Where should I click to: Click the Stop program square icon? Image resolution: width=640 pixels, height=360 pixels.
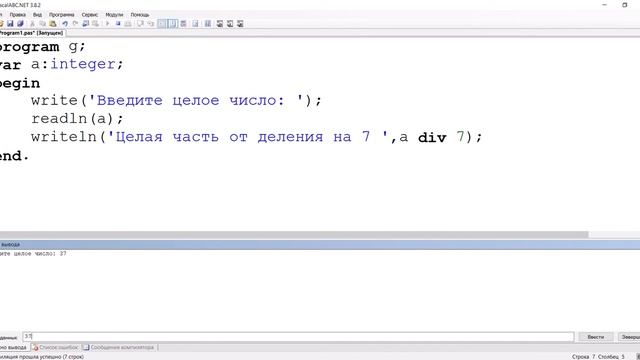(x=118, y=24)
